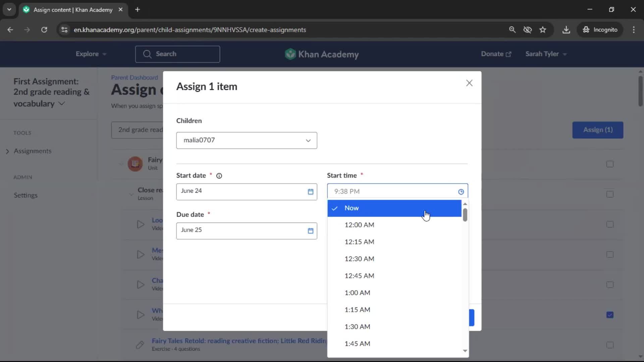The height and width of the screenshot is (362, 644).
Task: Toggle the checkbox for Me… video row
Action: point(610,255)
